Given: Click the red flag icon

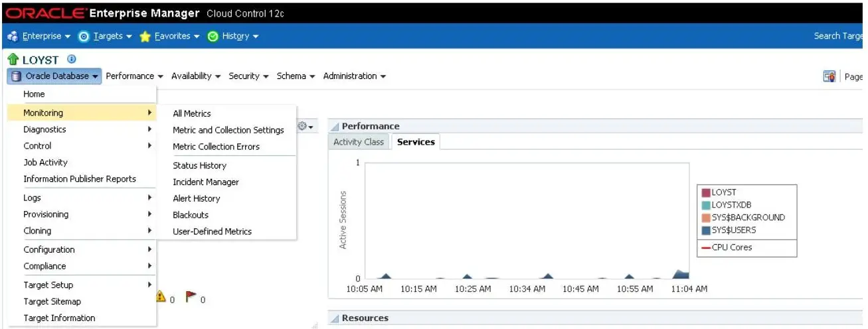Looking at the screenshot, I should click(x=191, y=298).
